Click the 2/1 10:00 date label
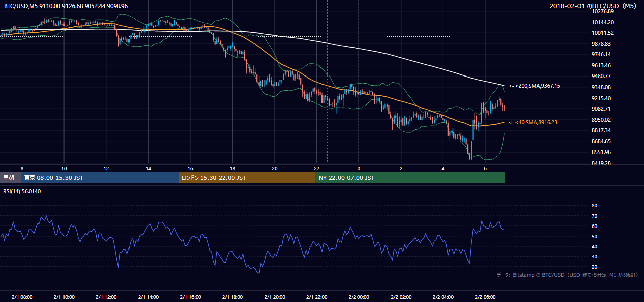Viewport: 644px width, 302px height. 64,297
